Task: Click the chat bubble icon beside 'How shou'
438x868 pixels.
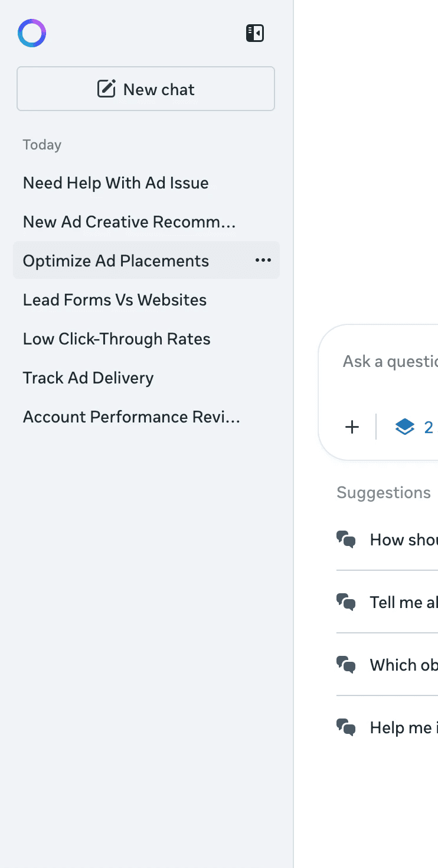Action: (346, 539)
